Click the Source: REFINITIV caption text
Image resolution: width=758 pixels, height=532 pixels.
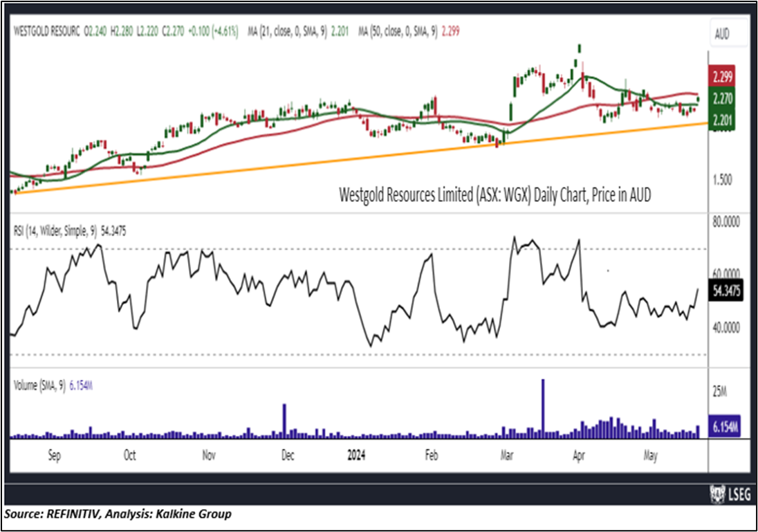coord(118,513)
